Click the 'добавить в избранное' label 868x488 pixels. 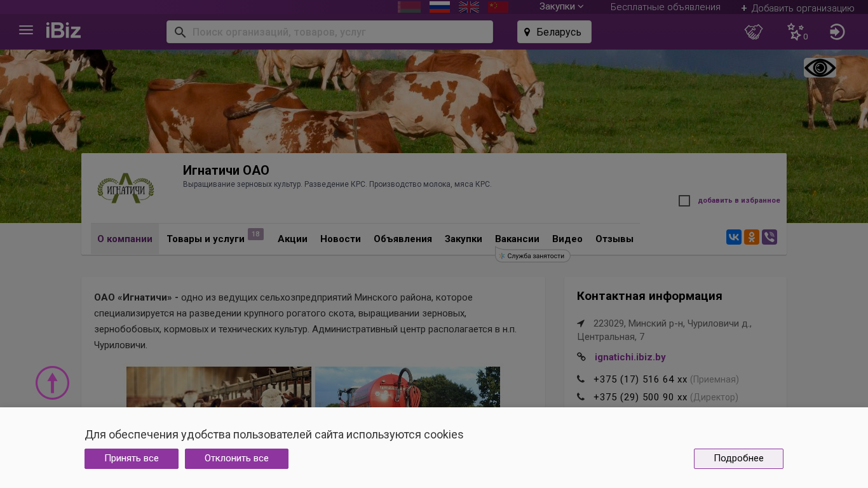[739, 201]
